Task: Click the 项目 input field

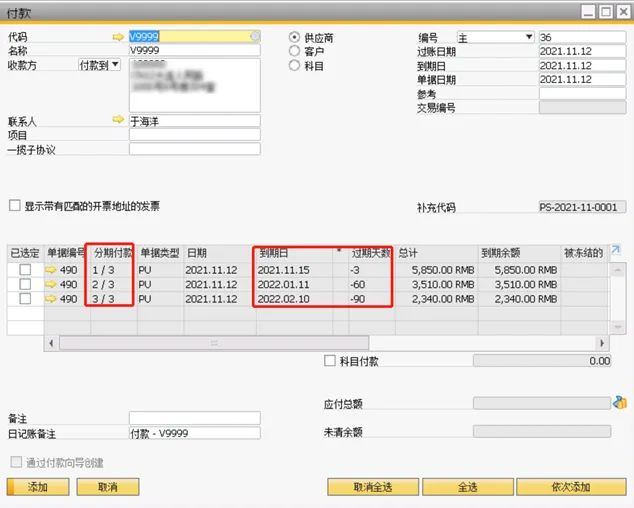Action: click(194, 134)
